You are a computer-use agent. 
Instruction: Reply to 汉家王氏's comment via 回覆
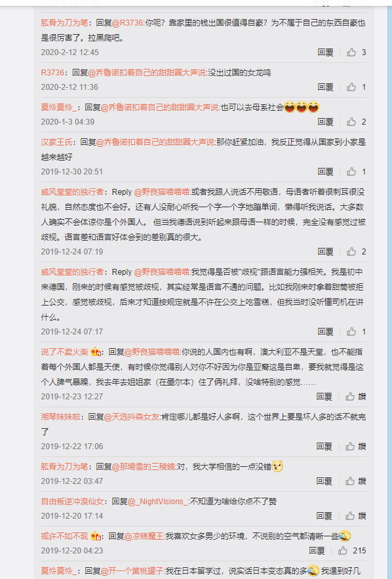pyautogui.click(x=326, y=172)
